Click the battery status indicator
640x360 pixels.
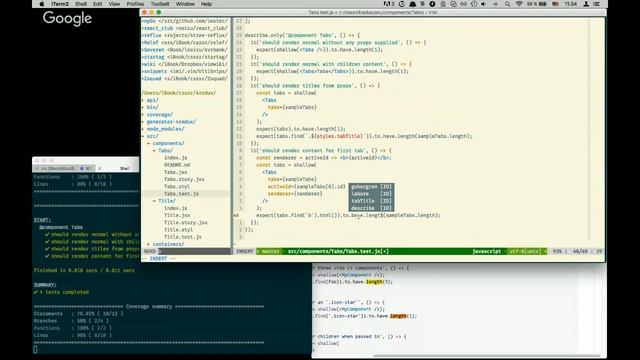pos(537,4)
